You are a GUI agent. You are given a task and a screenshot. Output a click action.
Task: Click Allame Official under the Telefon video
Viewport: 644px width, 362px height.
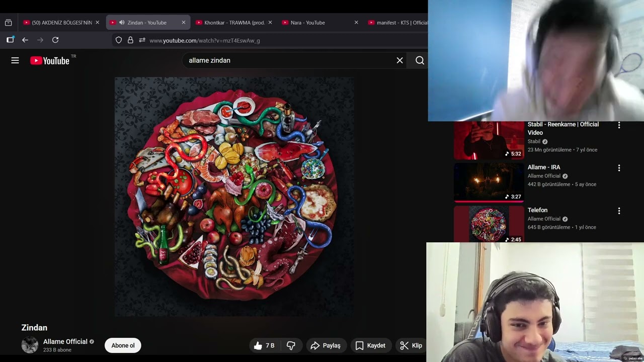click(544, 219)
